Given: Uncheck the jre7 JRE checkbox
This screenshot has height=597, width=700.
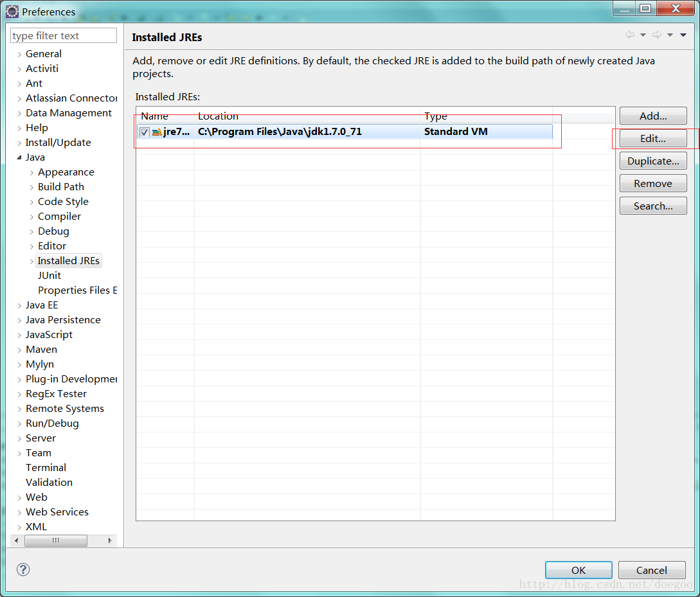Looking at the screenshot, I should pyautogui.click(x=144, y=131).
